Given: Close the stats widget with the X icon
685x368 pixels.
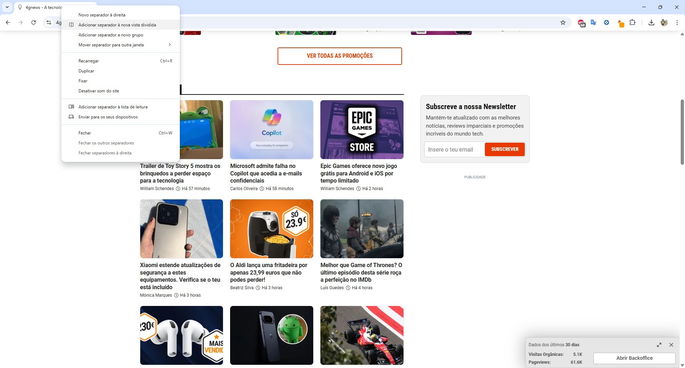Looking at the screenshot, I should pos(671,345).
